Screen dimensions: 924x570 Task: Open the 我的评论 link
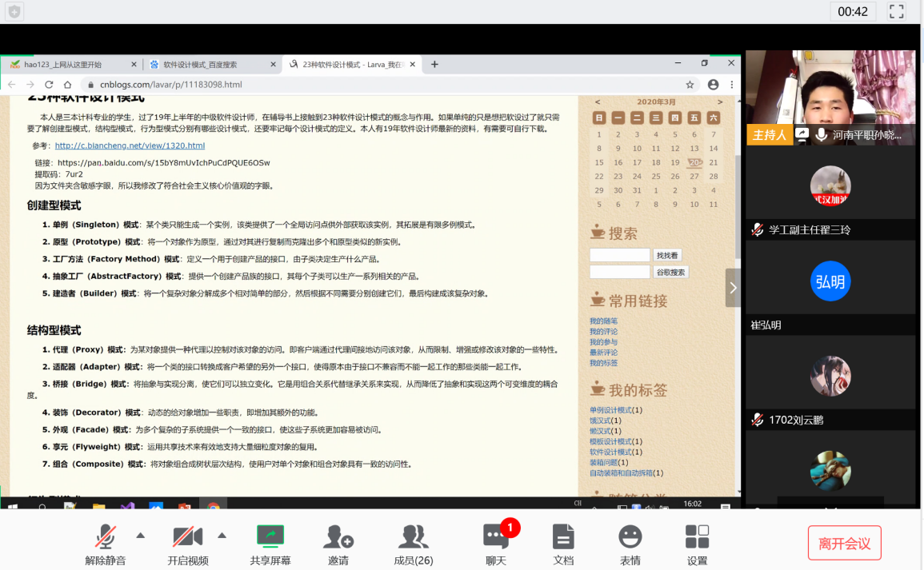click(603, 332)
